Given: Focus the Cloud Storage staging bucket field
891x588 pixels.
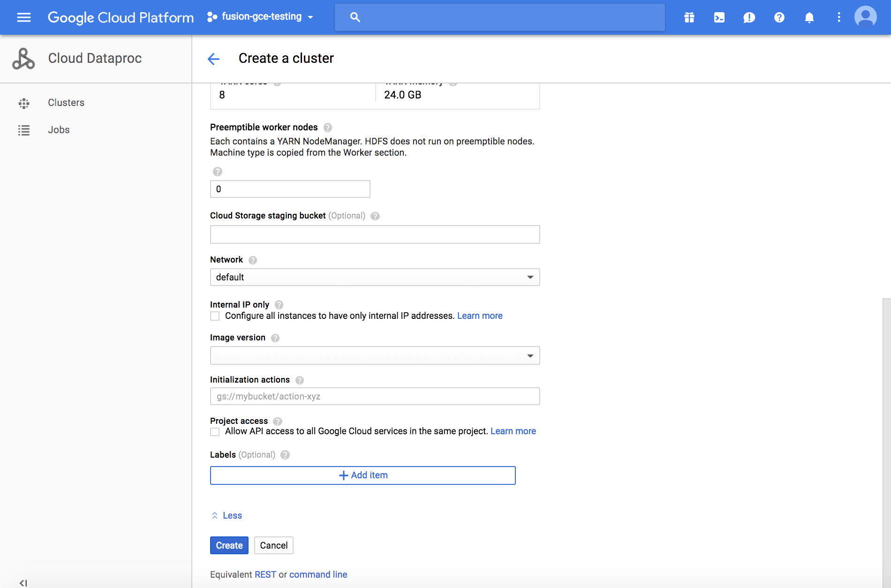Looking at the screenshot, I should [x=375, y=234].
